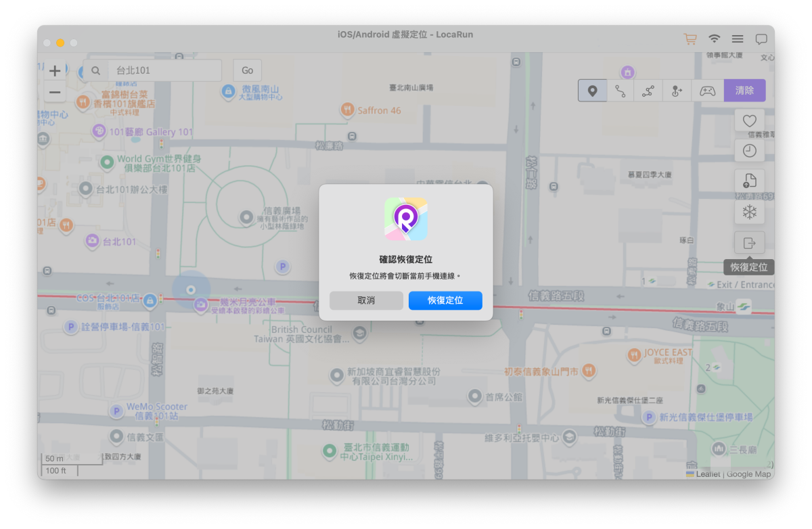Click the 新光信義傑仕堡停車場 parking marker
The width and height of the screenshot is (812, 529).
coord(649,417)
